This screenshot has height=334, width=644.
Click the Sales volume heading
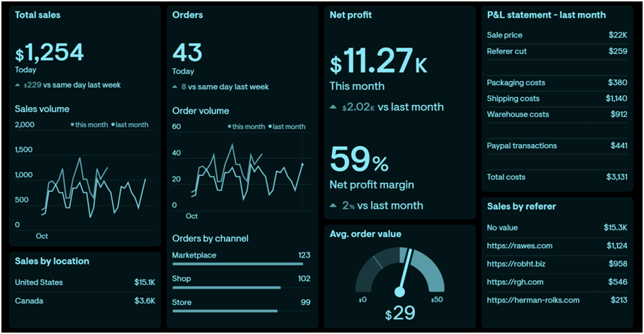(42, 109)
